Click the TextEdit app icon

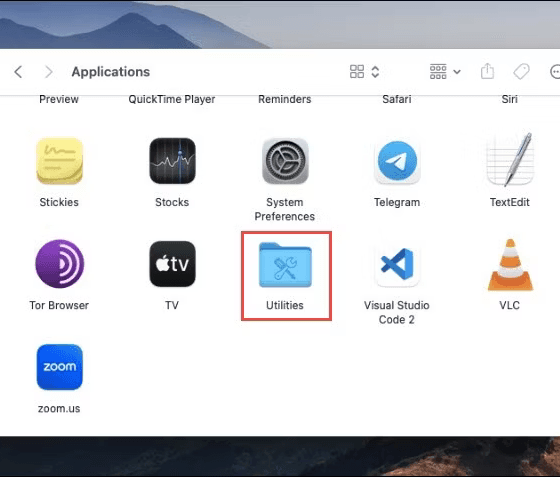(x=510, y=160)
